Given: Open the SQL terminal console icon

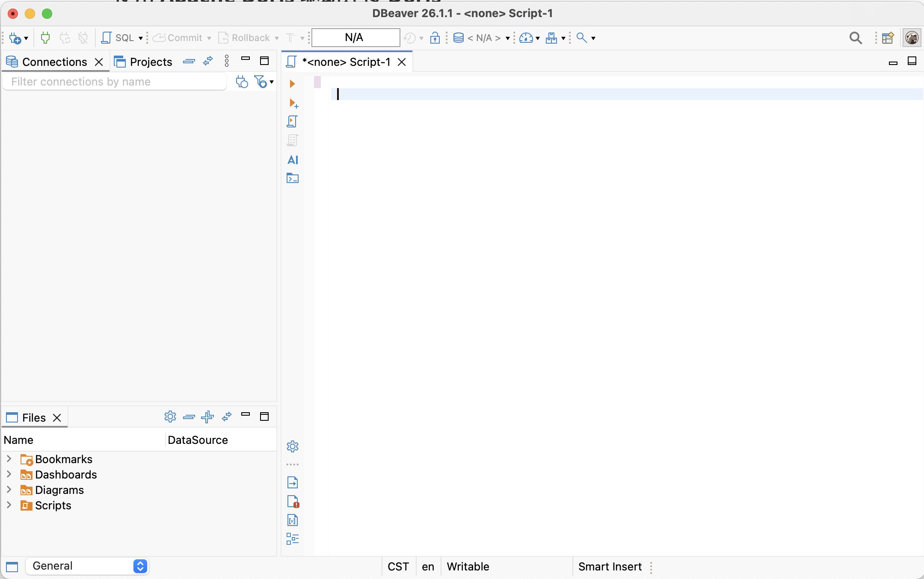Looking at the screenshot, I should point(293,178).
